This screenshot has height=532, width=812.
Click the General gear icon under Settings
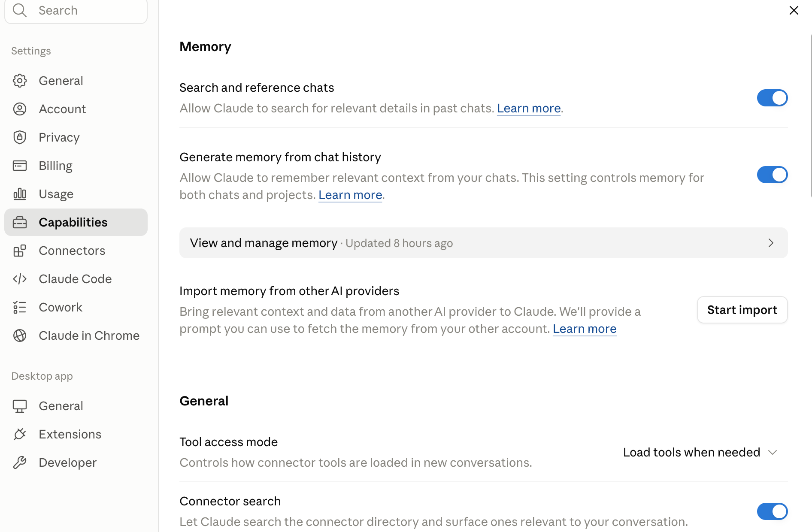tap(20, 81)
